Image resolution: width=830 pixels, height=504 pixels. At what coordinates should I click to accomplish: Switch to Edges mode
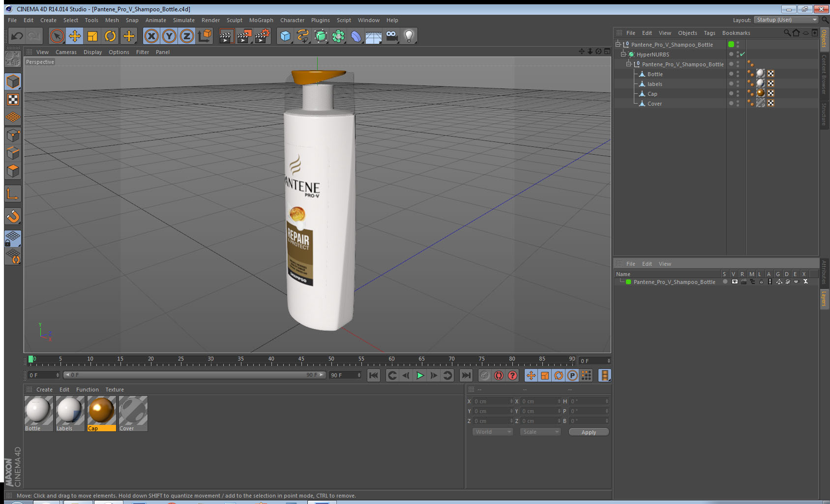click(x=13, y=153)
